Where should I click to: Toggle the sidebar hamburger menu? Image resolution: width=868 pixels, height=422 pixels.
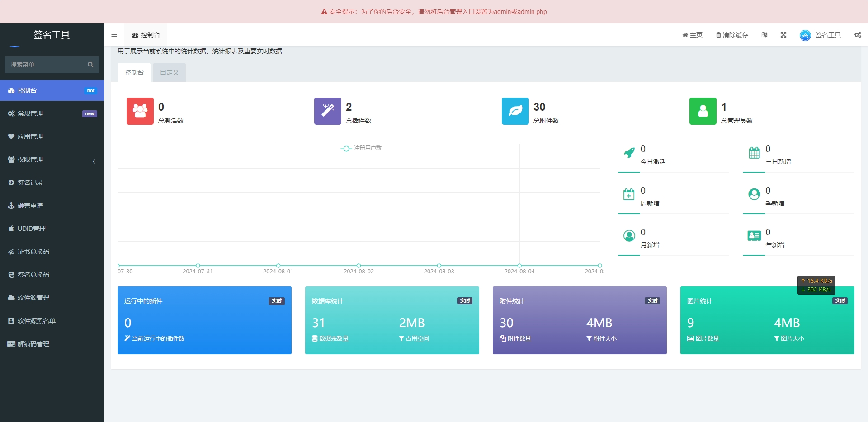(114, 35)
